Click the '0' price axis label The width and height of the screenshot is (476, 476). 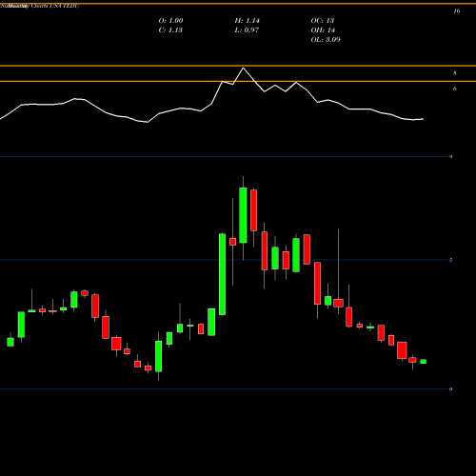click(x=450, y=389)
